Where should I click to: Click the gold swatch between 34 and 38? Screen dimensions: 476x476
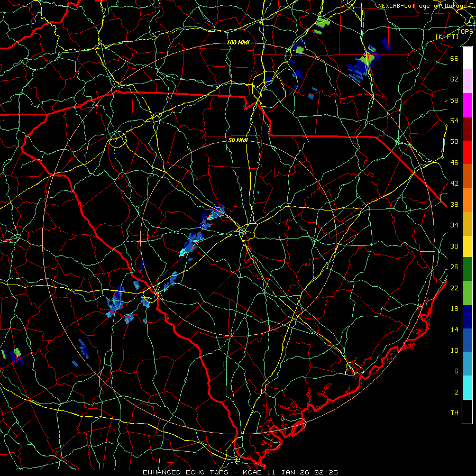click(x=467, y=224)
